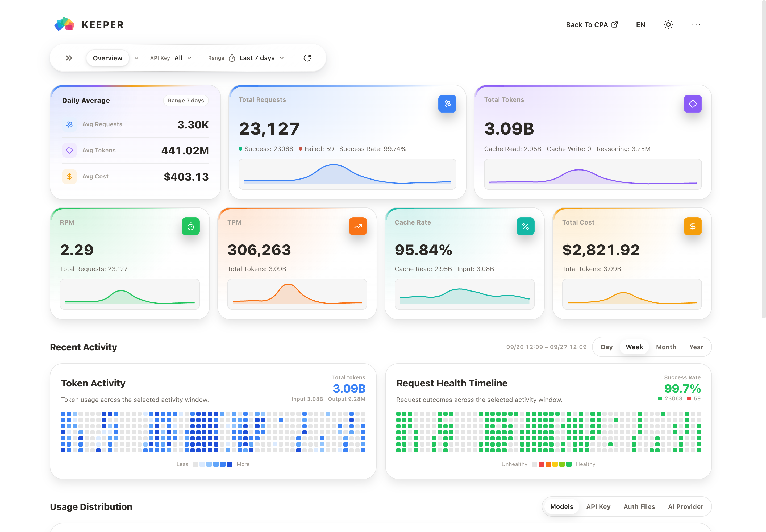Click the teal Cache Rate percent icon
Image resolution: width=766 pixels, height=532 pixels.
point(525,226)
